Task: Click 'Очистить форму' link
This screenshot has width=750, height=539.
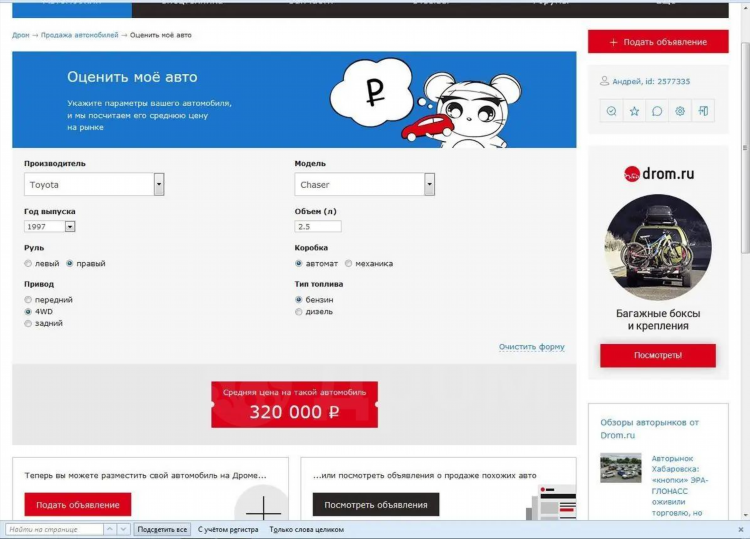Action: (532, 347)
